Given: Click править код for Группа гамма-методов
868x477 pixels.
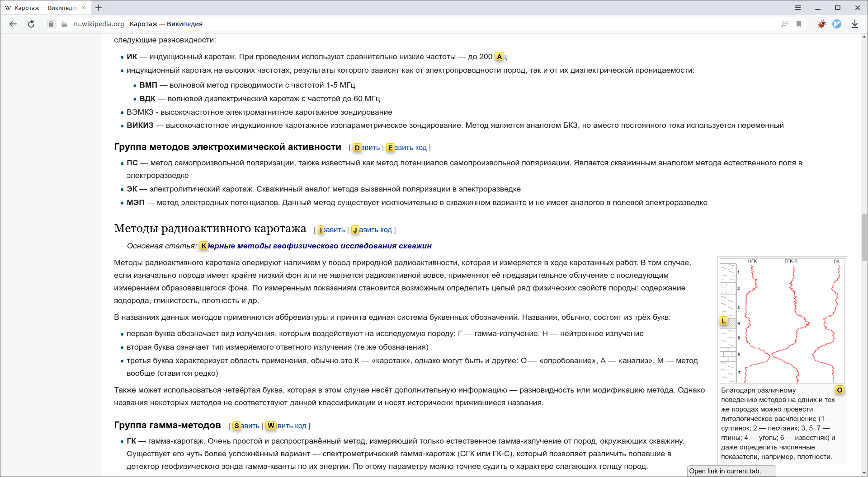Looking at the screenshot, I should tap(290, 426).
